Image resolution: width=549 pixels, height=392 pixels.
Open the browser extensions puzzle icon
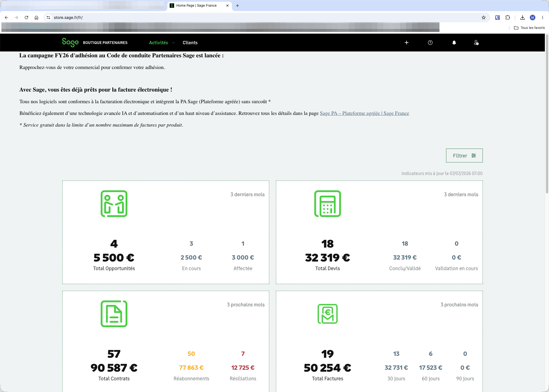coord(508,18)
